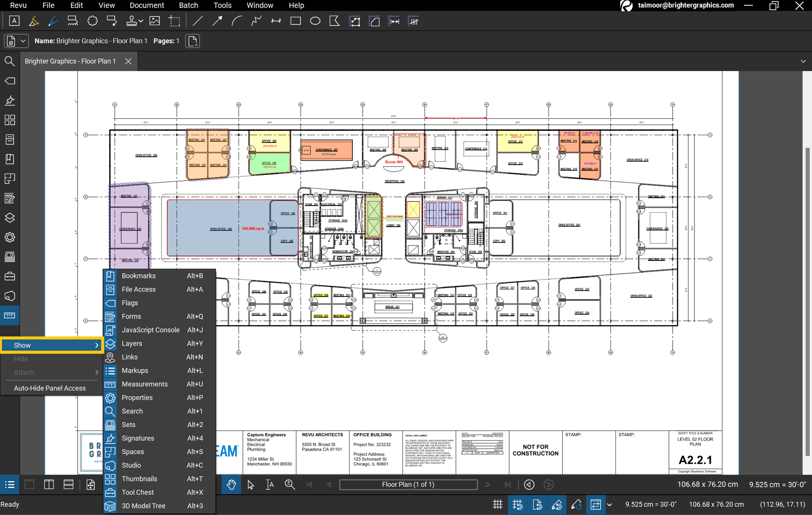Select the Ellipse markup tool
Screen dimensions: 812x515
coord(315,21)
